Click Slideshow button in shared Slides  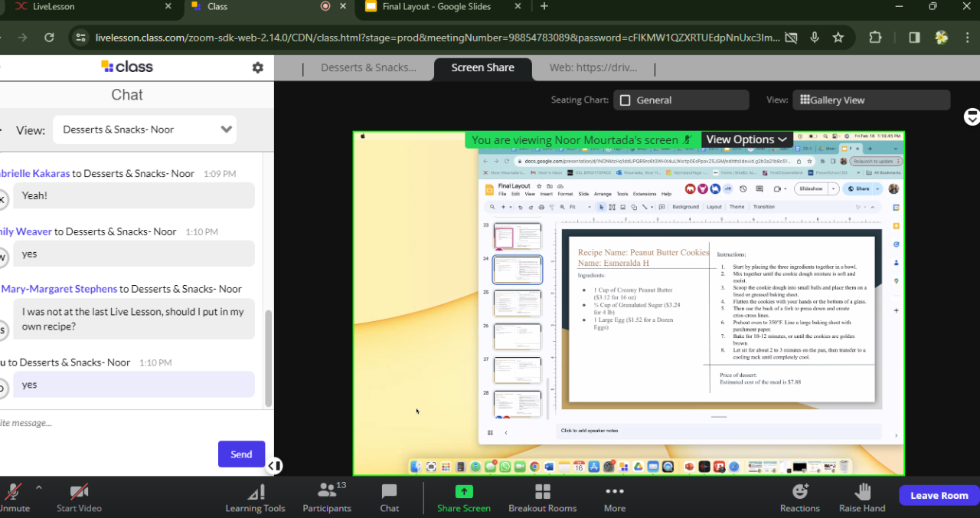pos(812,189)
